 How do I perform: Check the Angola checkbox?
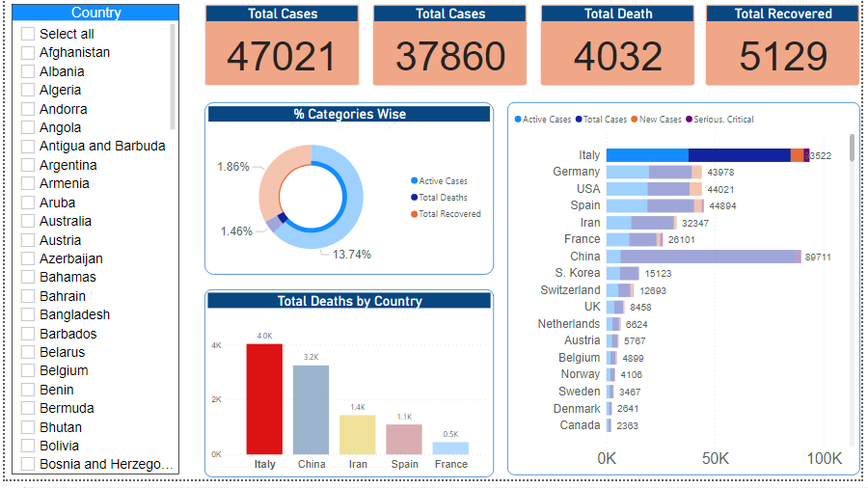coord(28,127)
